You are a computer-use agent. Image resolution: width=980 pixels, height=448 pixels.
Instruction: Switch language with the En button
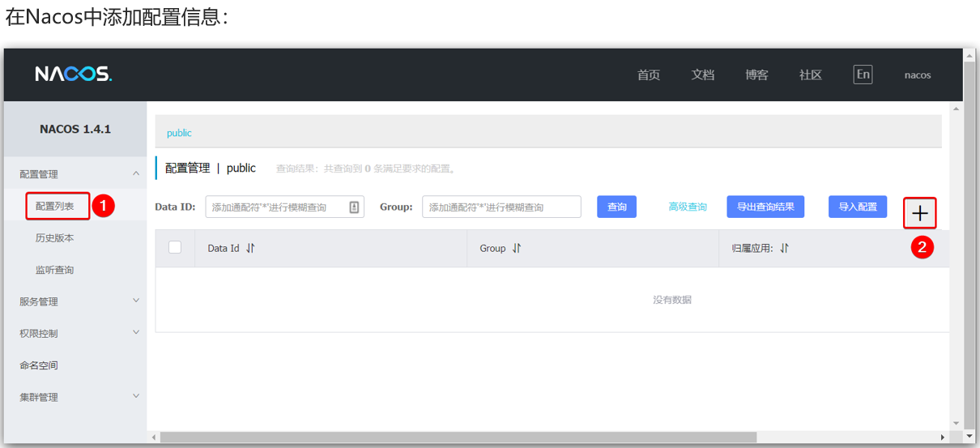(863, 75)
